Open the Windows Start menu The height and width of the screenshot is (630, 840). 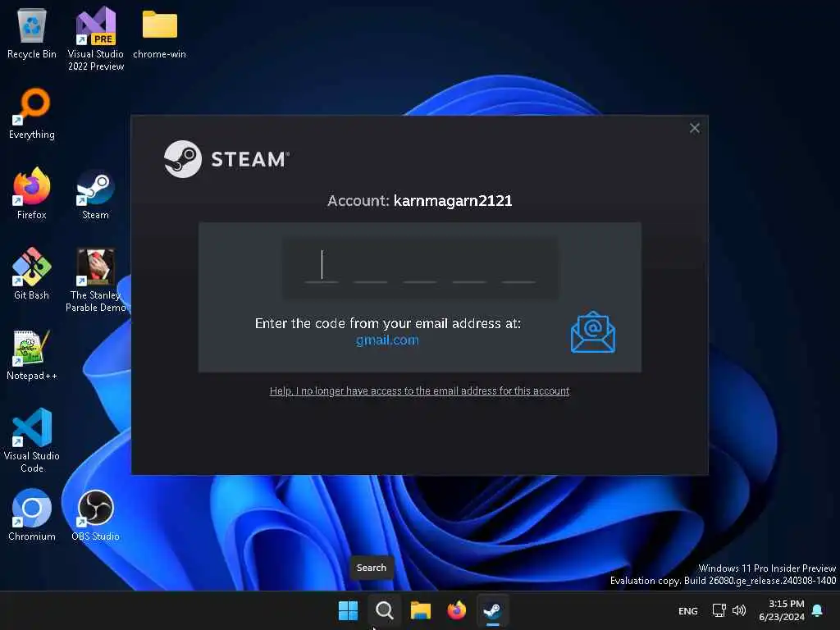pos(348,610)
